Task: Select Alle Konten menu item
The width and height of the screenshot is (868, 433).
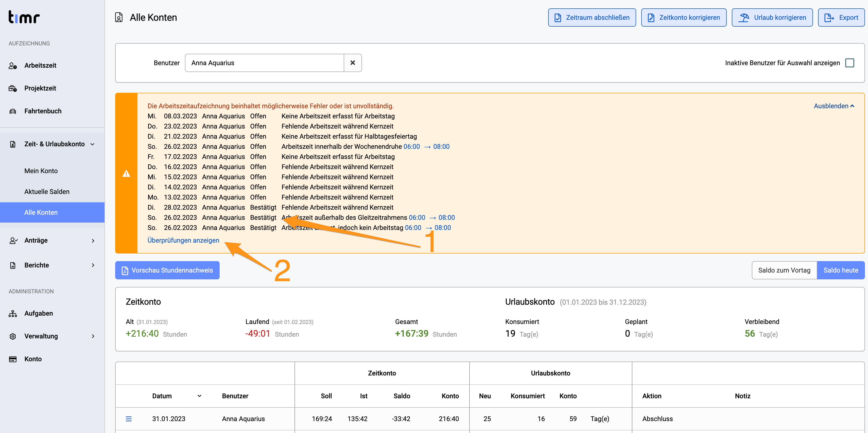Action: pos(52,212)
